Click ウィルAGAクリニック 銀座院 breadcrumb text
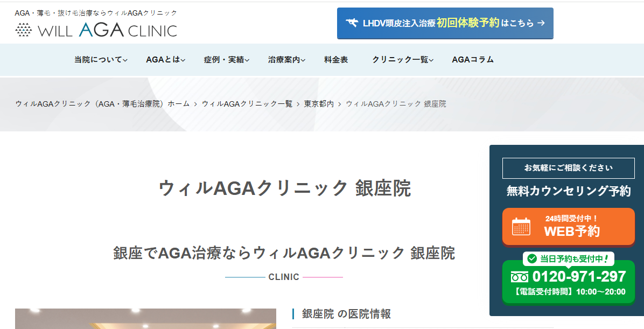The width and height of the screenshot is (644, 329). pyautogui.click(x=396, y=104)
